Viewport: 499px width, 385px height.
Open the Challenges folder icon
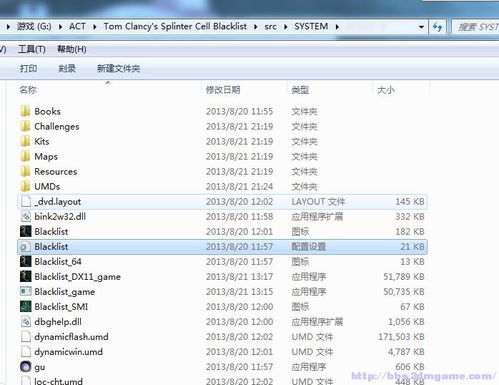(25, 126)
